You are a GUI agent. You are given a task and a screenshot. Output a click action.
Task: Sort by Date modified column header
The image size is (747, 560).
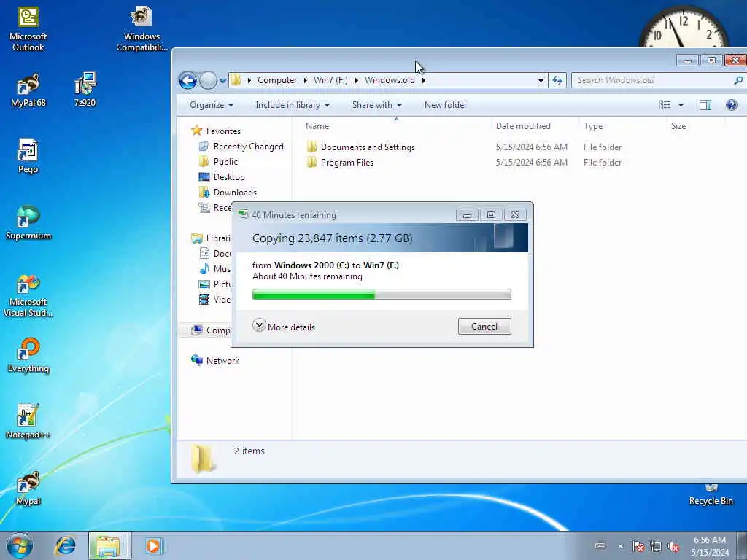[535, 125]
